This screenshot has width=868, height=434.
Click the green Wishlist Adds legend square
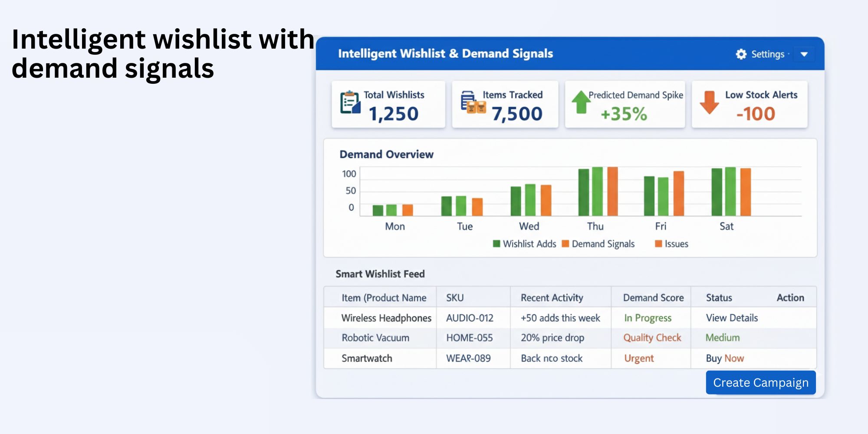pyautogui.click(x=496, y=243)
